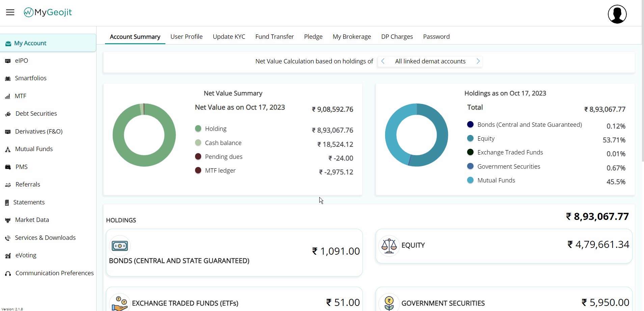Click the Market Data sidebar icon
This screenshot has width=644, height=311.
[8, 220]
